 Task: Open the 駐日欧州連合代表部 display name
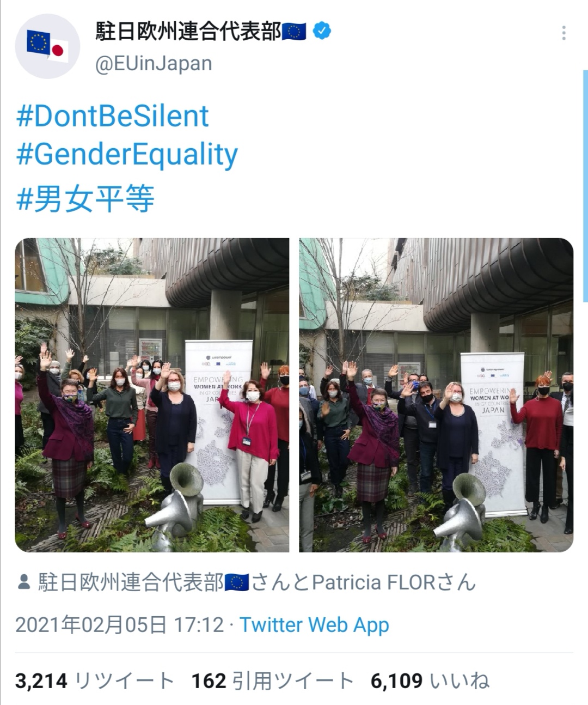click(188, 32)
